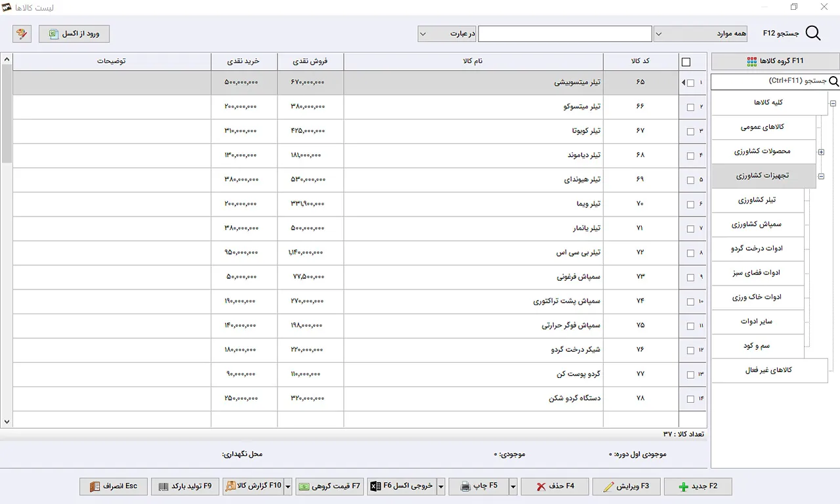840x504 pixels.
Task: Import from Excel with ورود از اکسل
Action: (x=74, y=33)
